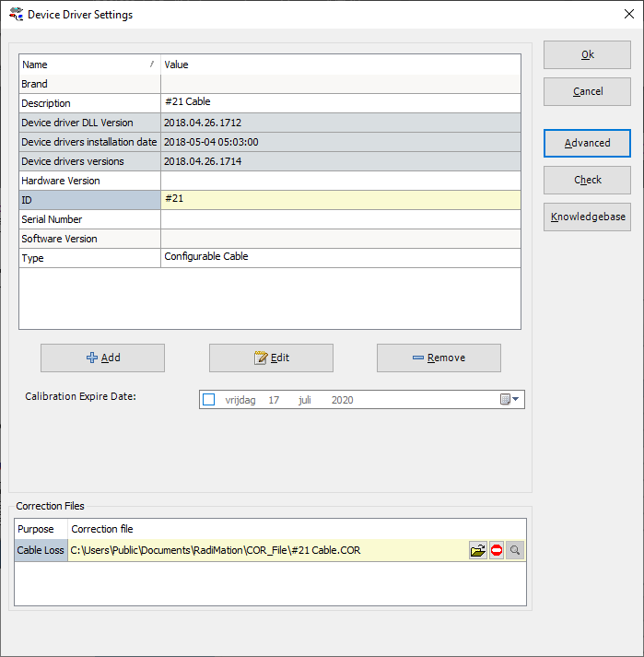Click the day '17' in the date field
Screen dimensions: 644x657
click(274, 400)
